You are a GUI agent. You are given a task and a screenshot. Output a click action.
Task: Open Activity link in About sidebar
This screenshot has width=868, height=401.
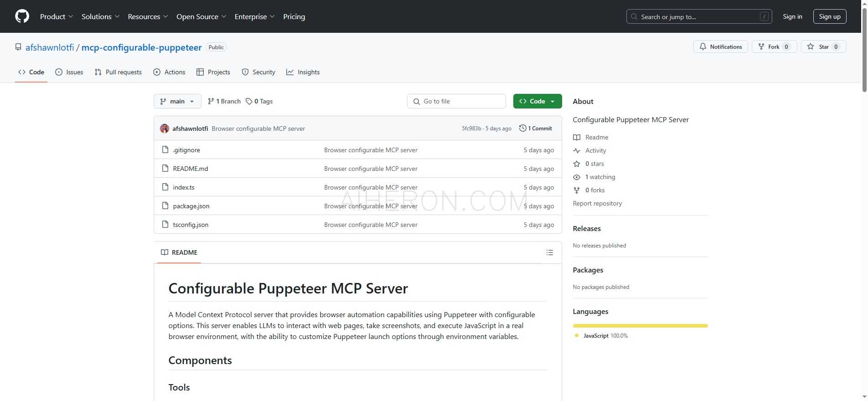point(590,150)
